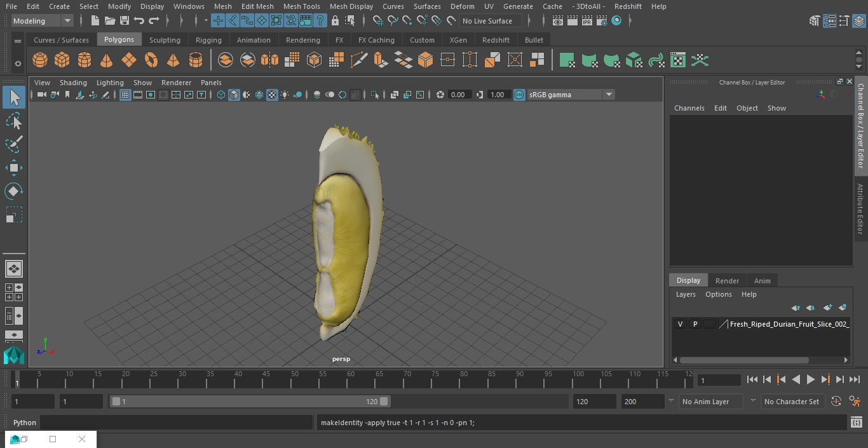Screen dimensions: 868x448
Task: Open the shelf tab menu icon
Action: (18, 41)
